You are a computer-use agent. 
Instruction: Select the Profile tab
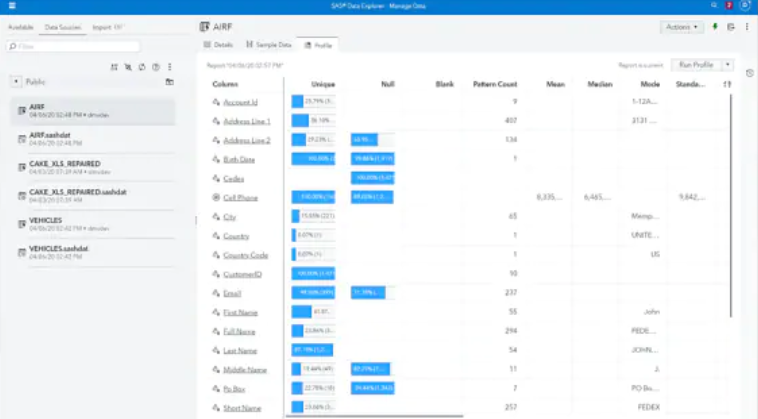pos(318,45)
